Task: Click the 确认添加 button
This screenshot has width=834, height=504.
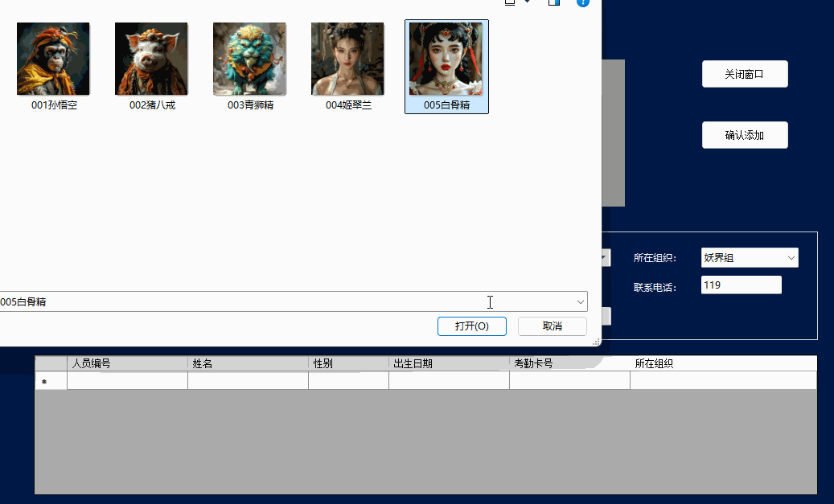Action: 745,135
